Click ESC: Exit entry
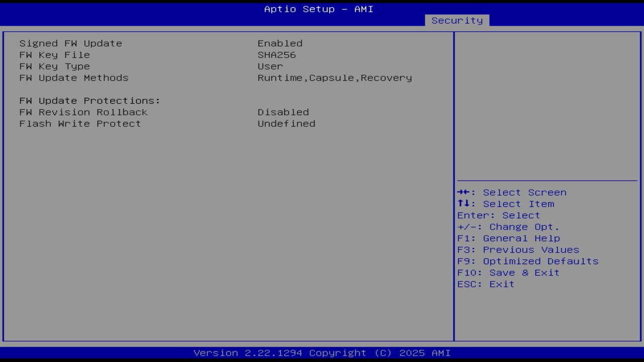This screenshot has height=362, width=644. coord(485,284)
